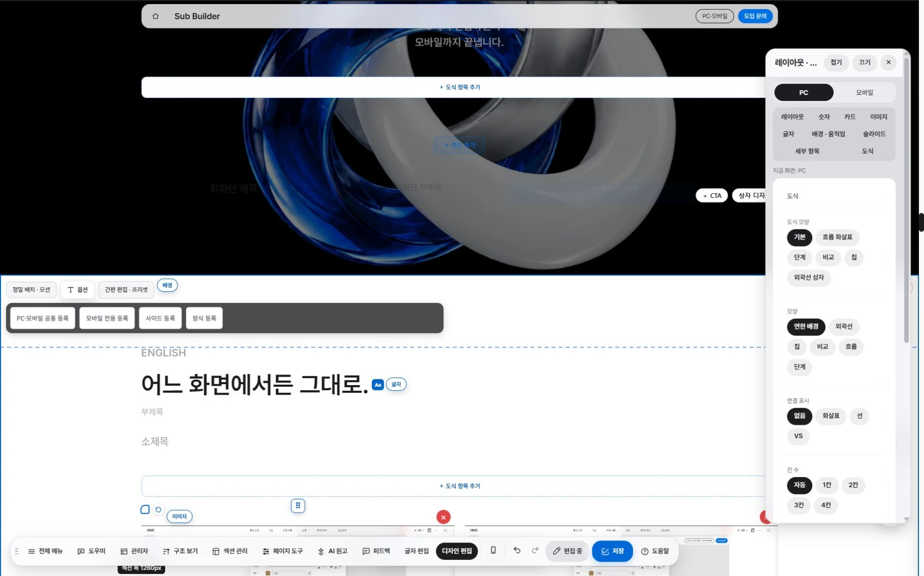Choose VS connection display option
The width and height of the screenshot is (924, 576).
798,436
